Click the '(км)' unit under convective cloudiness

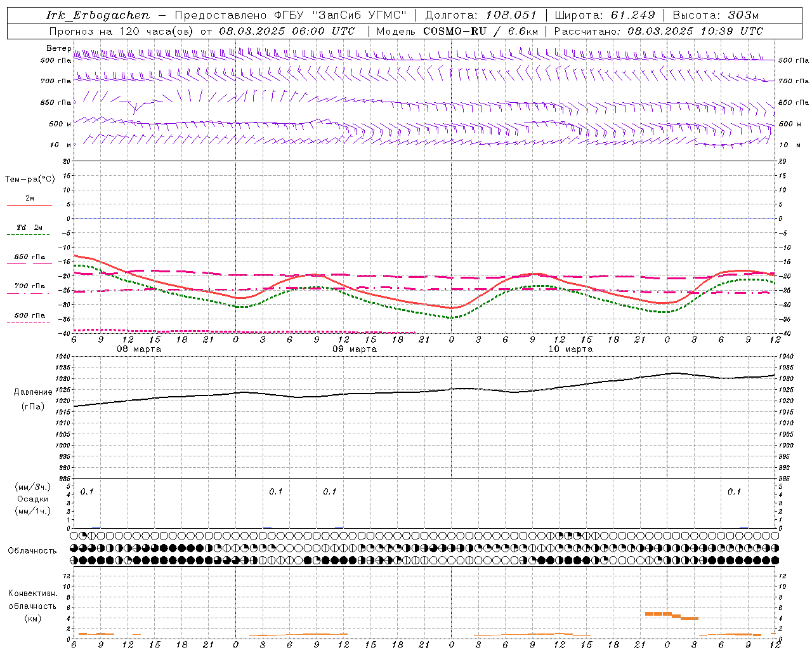(x=32, y=618)
